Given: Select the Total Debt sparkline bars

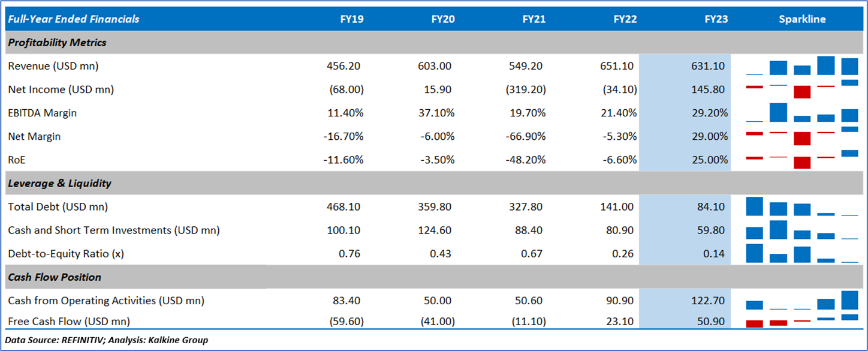Looking at the screenshot, I should 802,207.
